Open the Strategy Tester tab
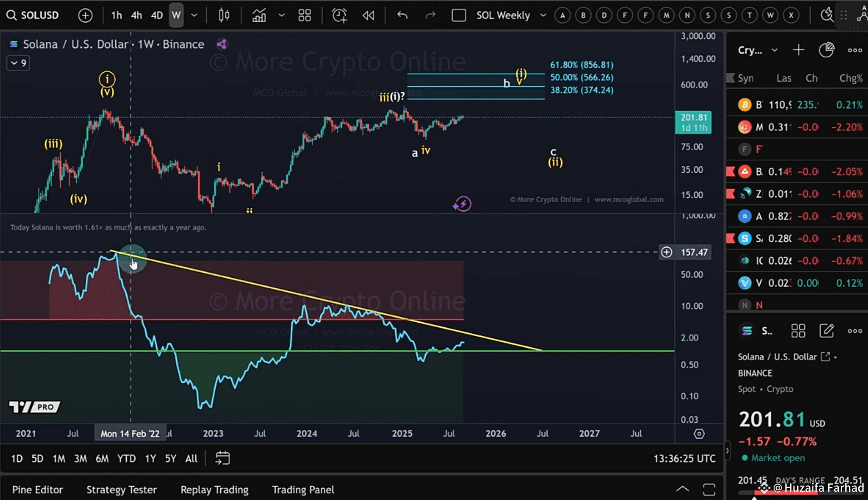Image resolution: width=868 pixels, height=500 pixels. pyautogui.click(x=122, y=490)
